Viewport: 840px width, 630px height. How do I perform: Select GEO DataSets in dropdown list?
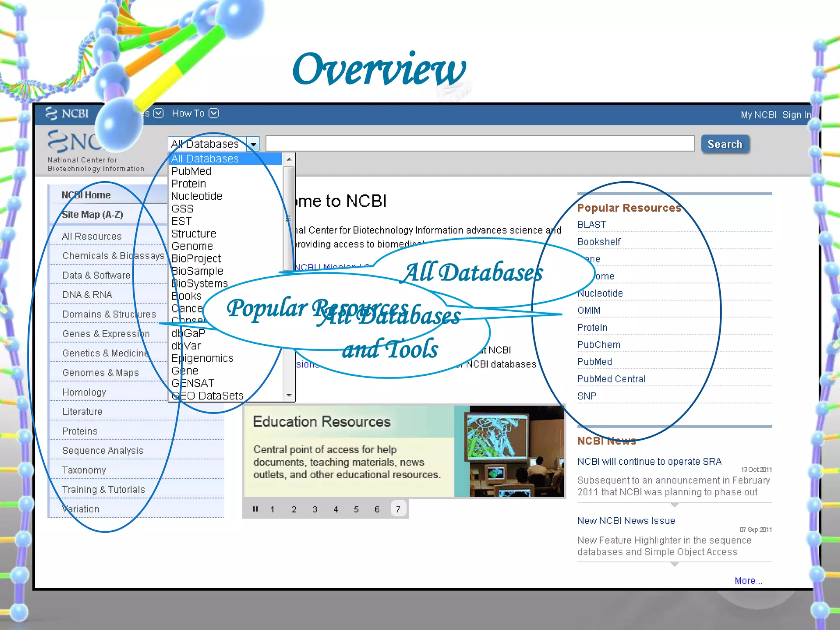pyautogui.click(x=207, y=395)
